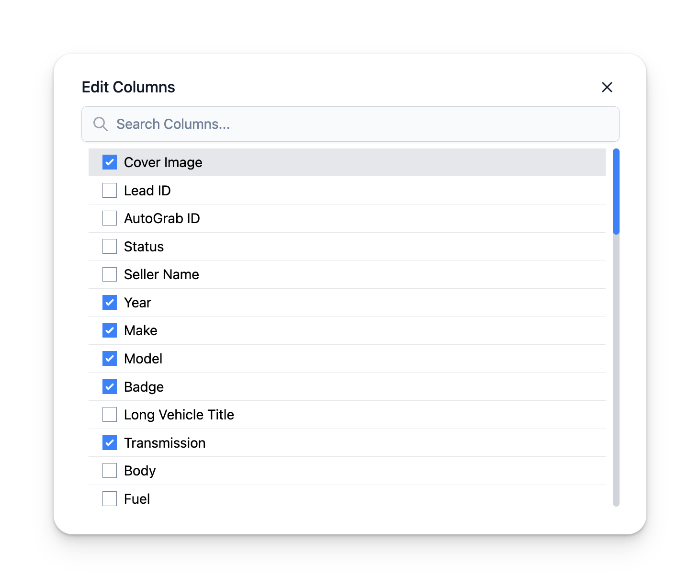The height and width of the screenshot is (588, 700).
Task: Enable the Seller Name checkbox
Action: [110, 274]
